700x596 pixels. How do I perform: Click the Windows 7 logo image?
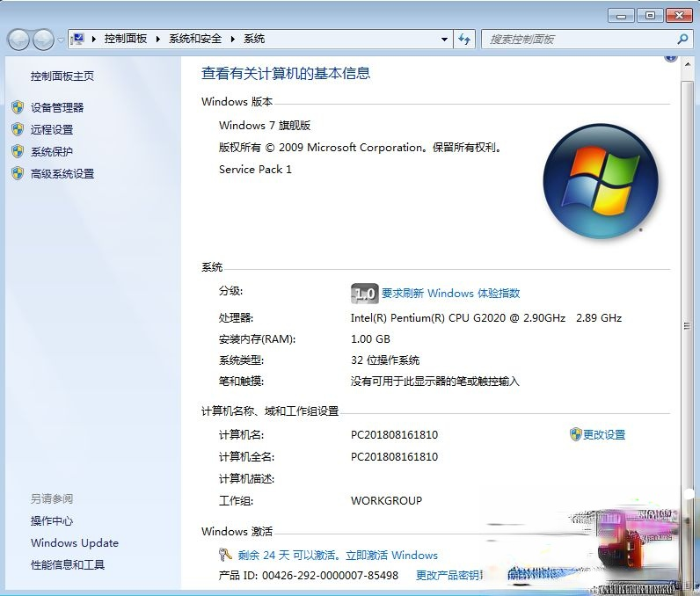[601, 181]
